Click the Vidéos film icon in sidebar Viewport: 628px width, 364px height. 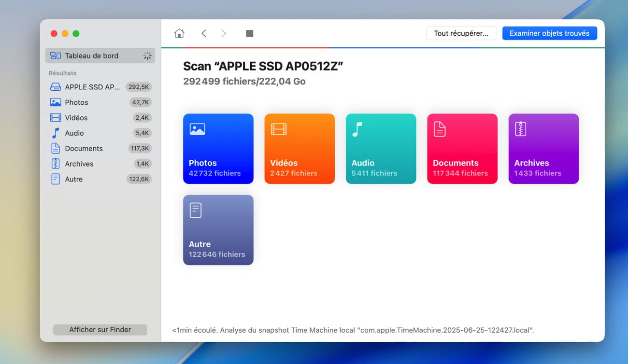[x=56, y=118]
